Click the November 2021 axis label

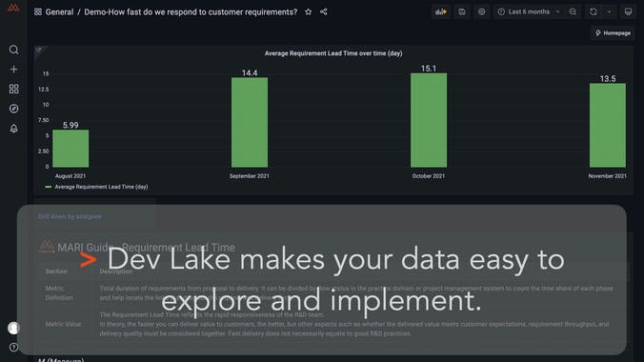point(608,176)
